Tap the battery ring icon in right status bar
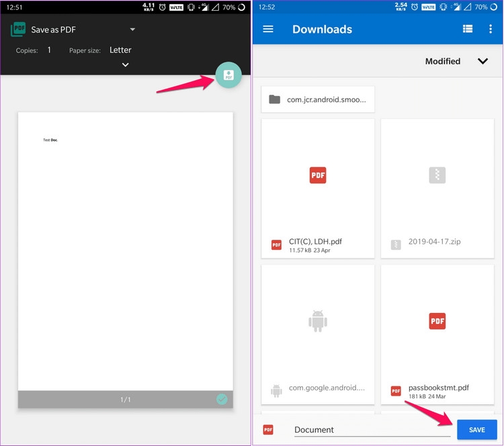504x446 pixels. [x=494, y=7]
